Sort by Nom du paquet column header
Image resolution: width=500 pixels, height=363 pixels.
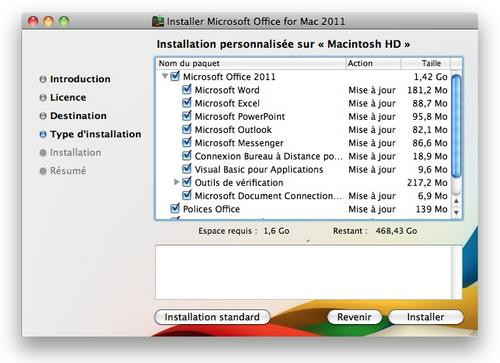251,63
